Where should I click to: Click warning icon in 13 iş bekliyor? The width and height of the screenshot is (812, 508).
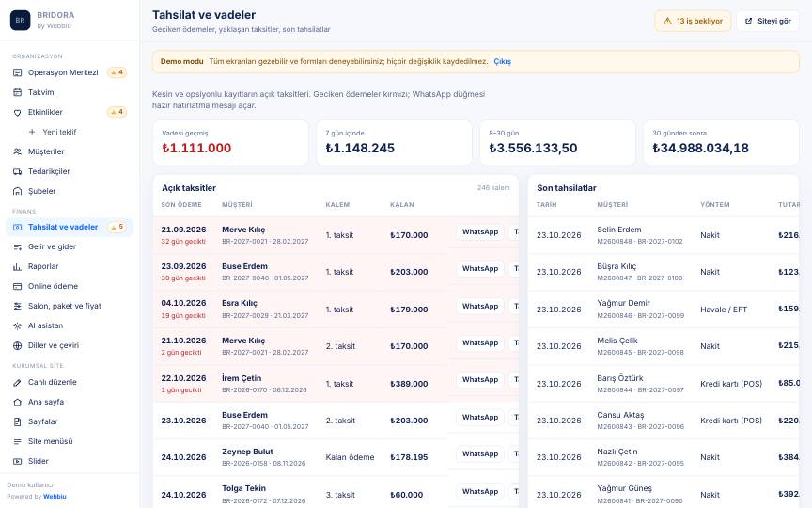click(x=667, y=21)
